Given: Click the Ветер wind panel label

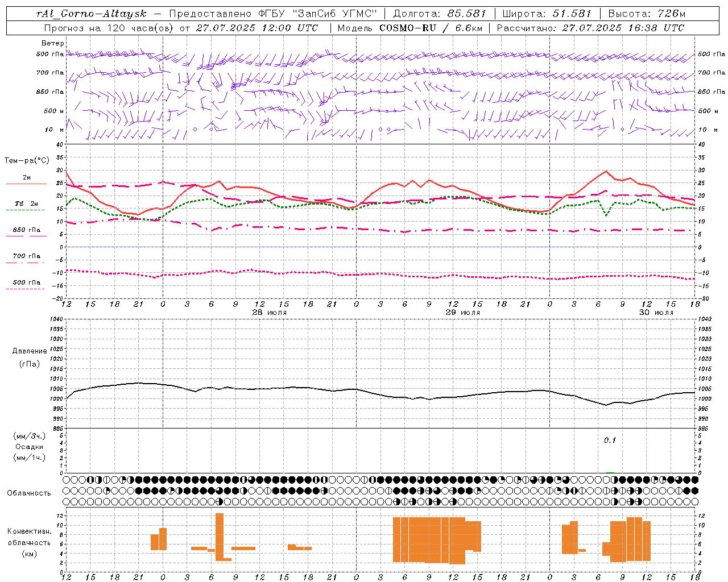Looking at the screenshot, I should 53,43.
